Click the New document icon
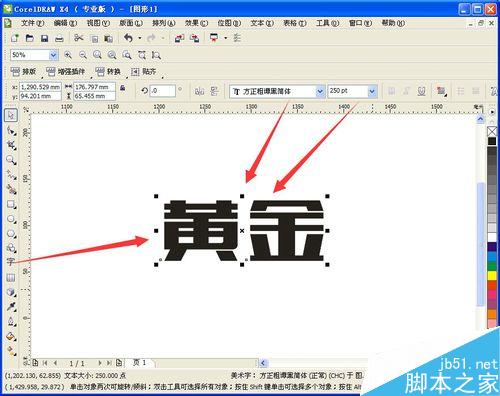This screenshot has width=500, height=396. pyautogui.click(x=15, y=38)
